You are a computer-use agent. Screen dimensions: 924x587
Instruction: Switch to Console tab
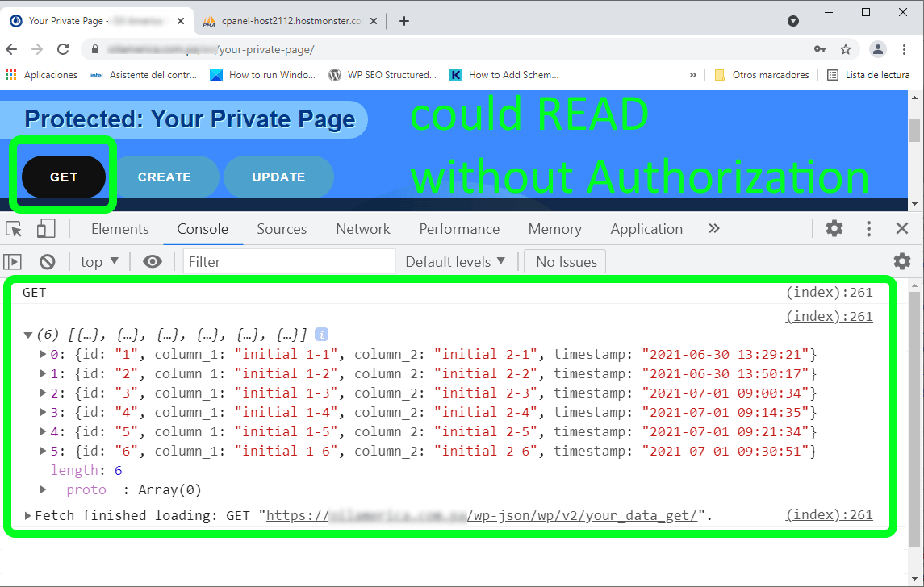[203, 229]
